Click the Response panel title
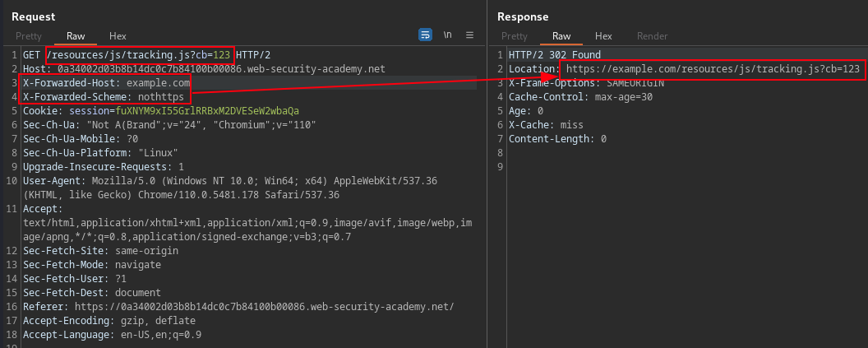This screenshot has width=868, height=348. (x=523, y=16)
